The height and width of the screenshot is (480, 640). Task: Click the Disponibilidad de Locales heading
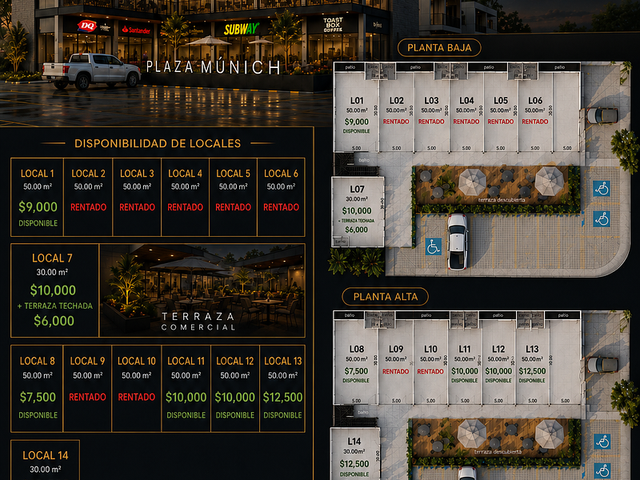[158, 143]
